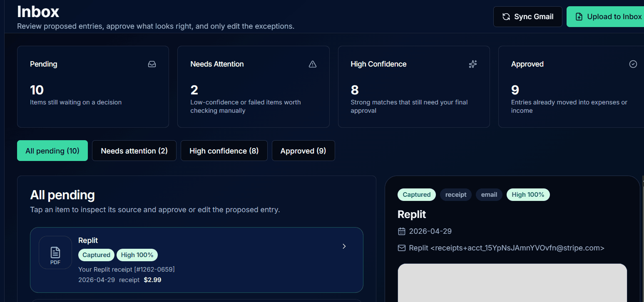Click 'Entries already moved into expenses or income' text
644x302 pixels.
click(569, 106)
